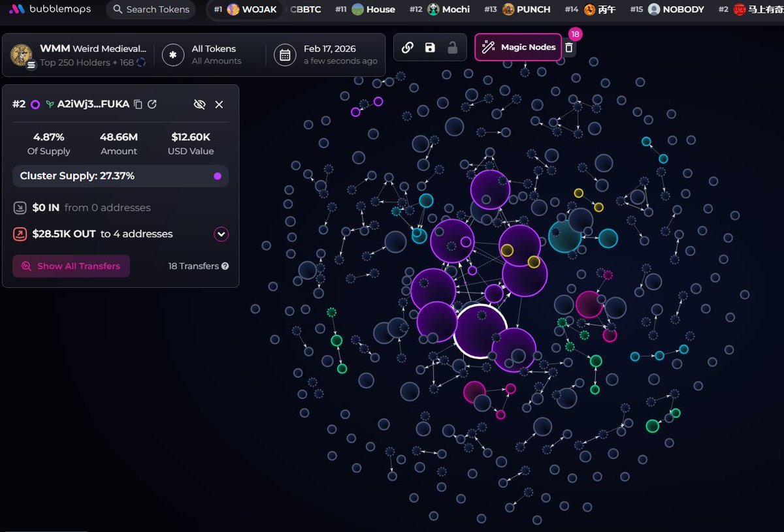Click the $28.51K OUT outflow icon

pos(20,234)
